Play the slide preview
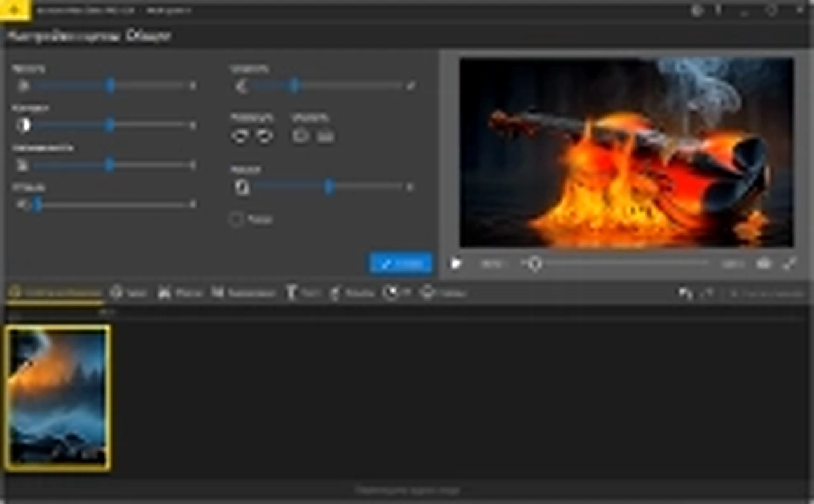 [455, 264]
